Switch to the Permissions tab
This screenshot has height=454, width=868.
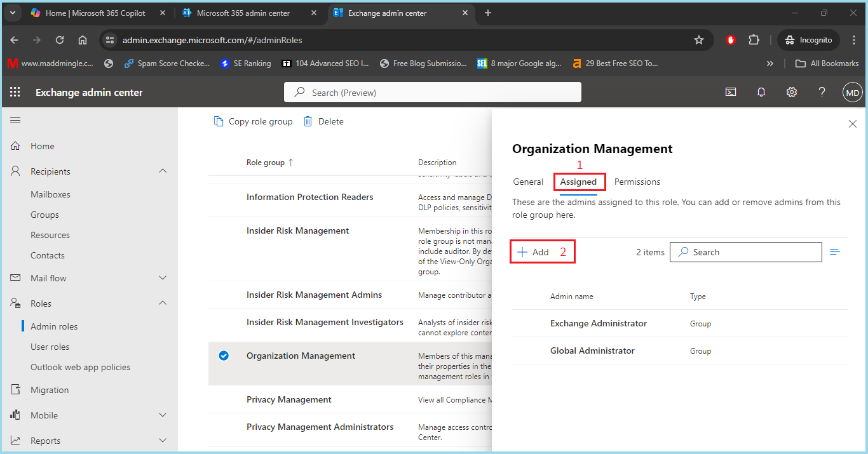(637, 182)
